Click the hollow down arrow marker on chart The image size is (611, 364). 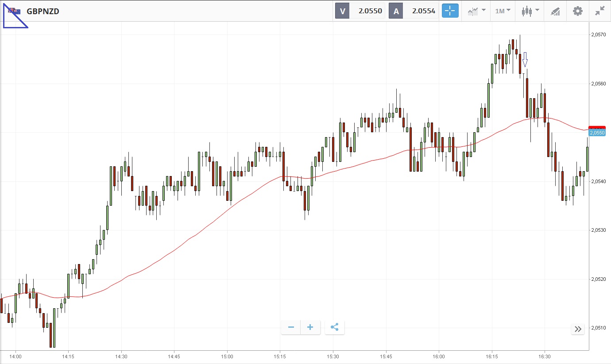point(525,59)
